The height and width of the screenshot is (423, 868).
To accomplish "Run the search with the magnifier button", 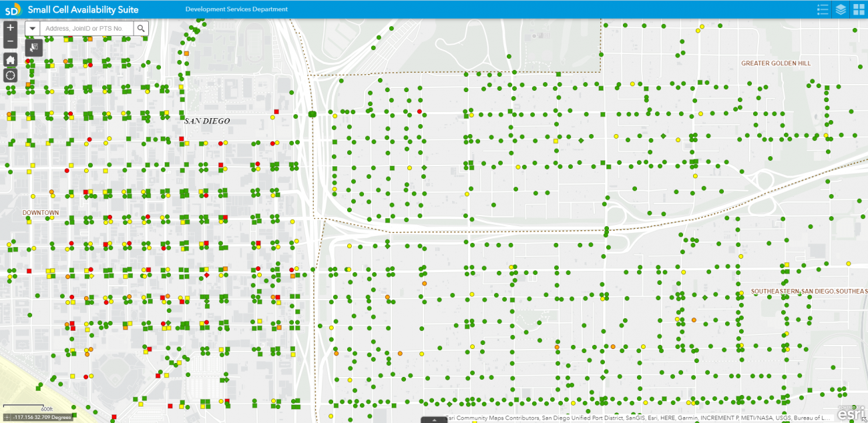I will click(141, 28).
